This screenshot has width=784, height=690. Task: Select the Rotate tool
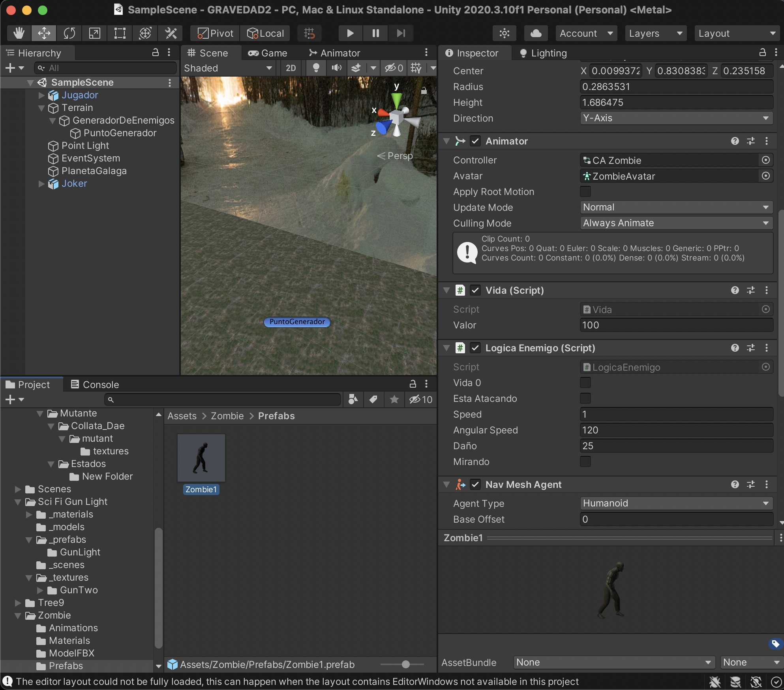click(69, 33)
